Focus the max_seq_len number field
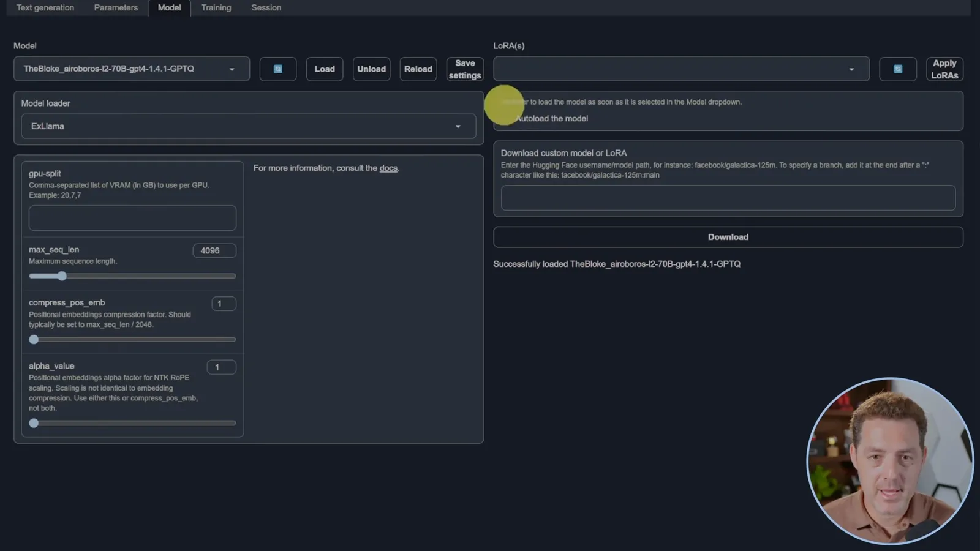 pos(214,250)
